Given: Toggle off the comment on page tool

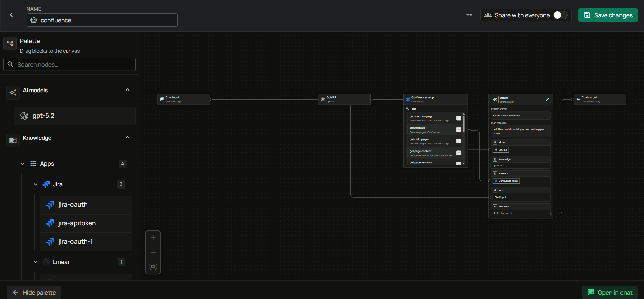Looking at the screenshot, I should [x=459, y=118].
